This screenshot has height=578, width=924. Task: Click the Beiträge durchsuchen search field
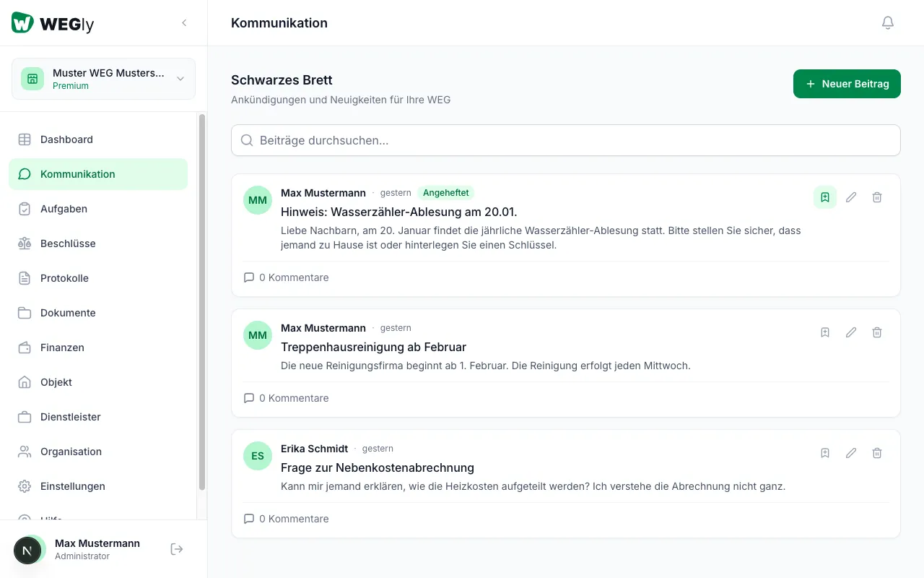565,140
